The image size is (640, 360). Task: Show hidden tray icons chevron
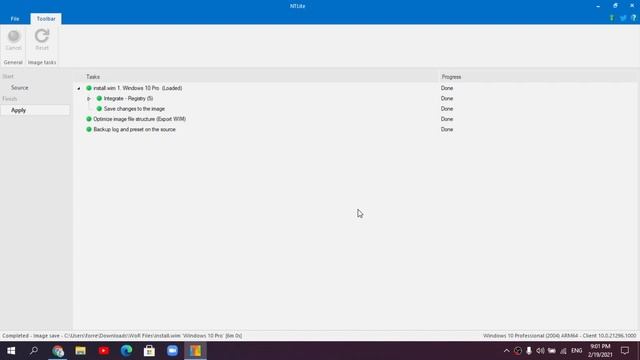[x=507, y=351]
